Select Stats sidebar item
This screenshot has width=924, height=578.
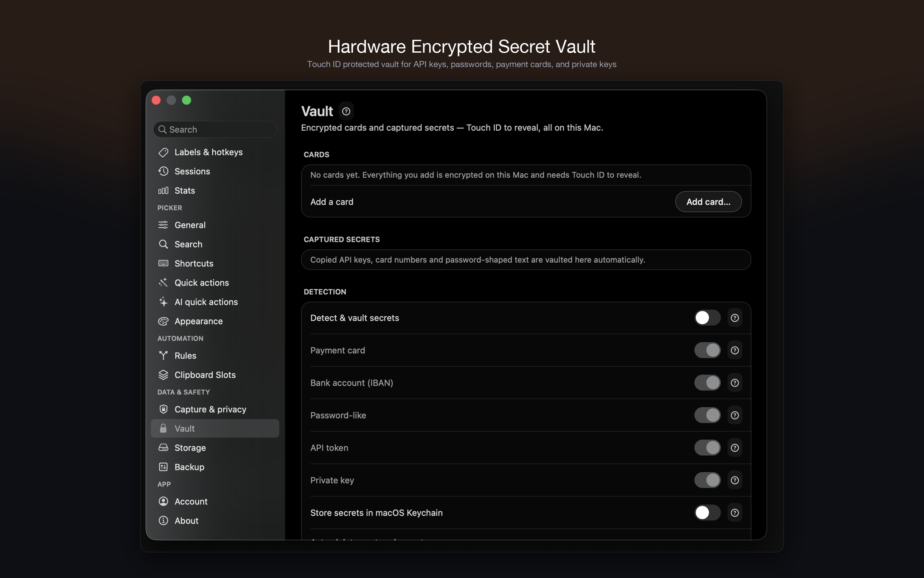click(x=215, y=190)
